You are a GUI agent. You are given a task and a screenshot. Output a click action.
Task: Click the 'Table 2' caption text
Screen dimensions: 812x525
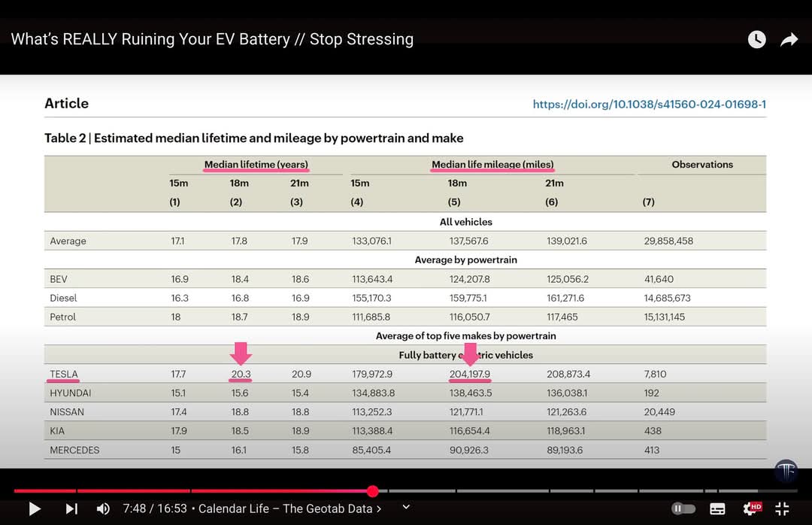click(254, 138)
